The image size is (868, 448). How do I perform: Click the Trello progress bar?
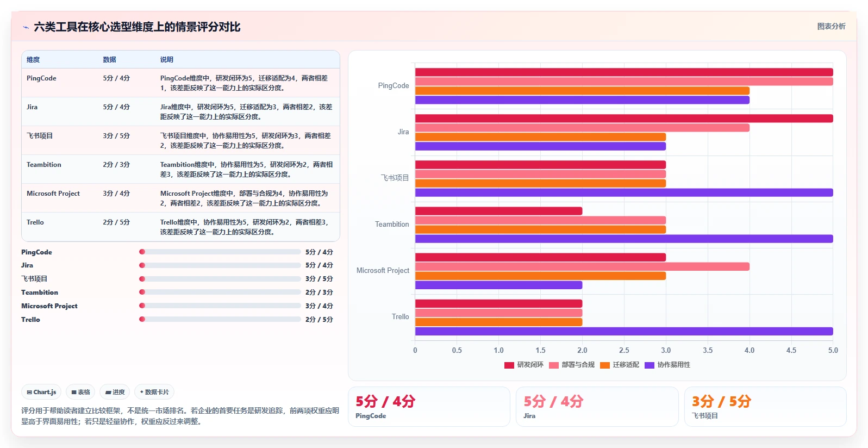click(x=220, y=319)
